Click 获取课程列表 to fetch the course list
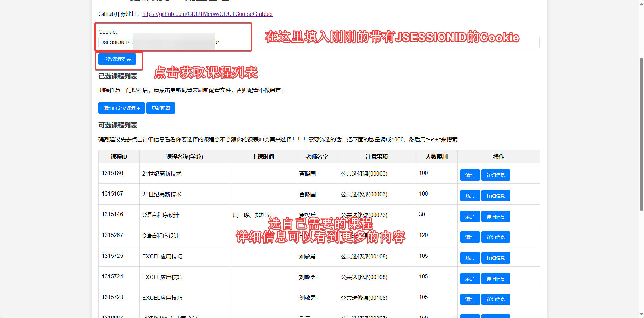644x318 pixels. pos(117,59)
